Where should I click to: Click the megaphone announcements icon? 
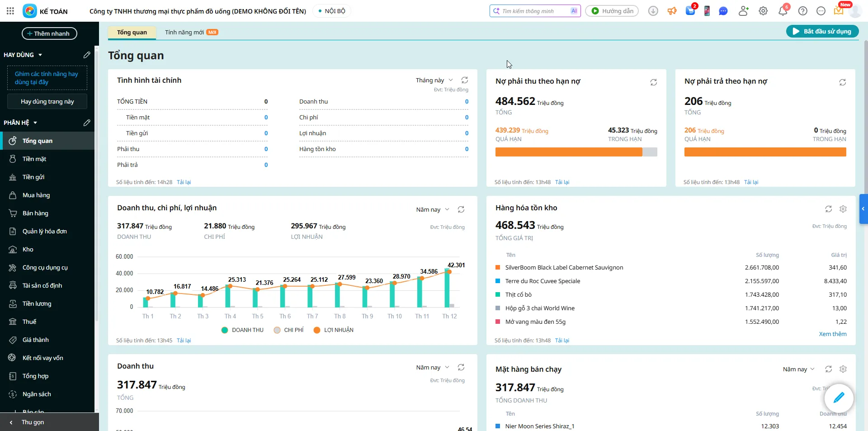672,11
